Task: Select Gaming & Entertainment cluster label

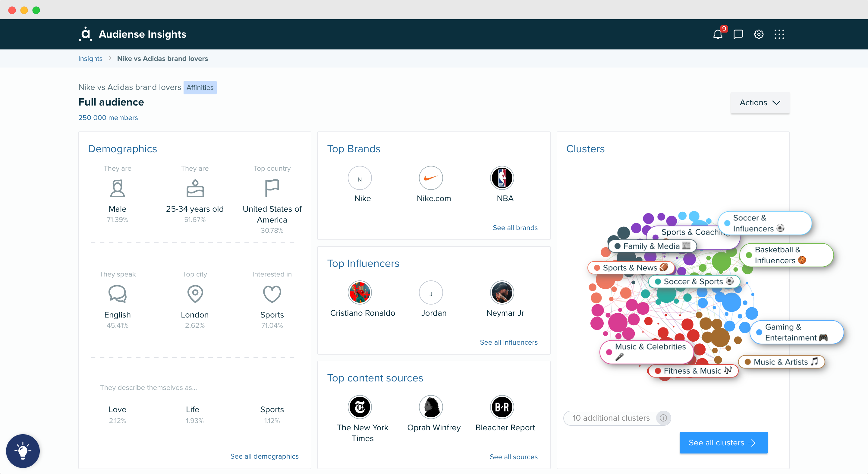Action: 797,332
